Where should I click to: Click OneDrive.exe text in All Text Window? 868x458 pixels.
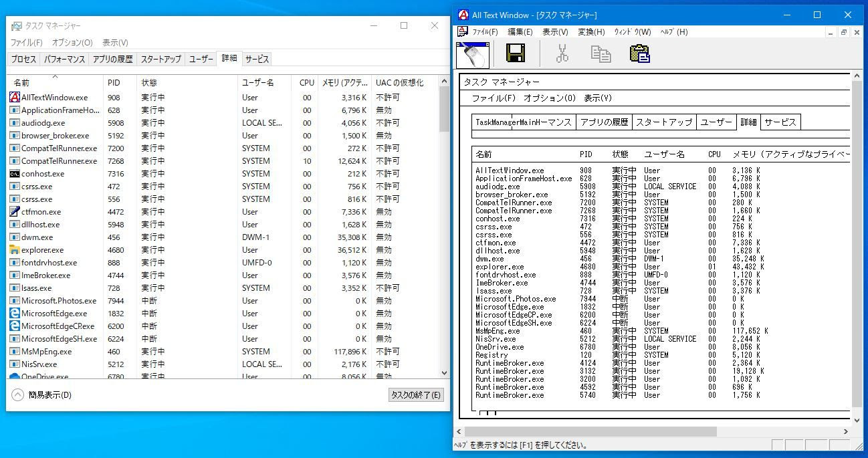tap(500, 347)
